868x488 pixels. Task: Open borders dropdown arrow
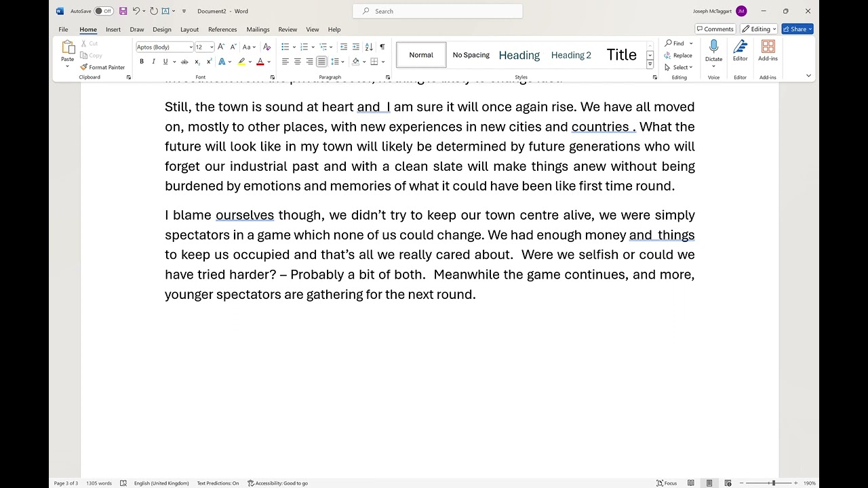click(382, 62)
